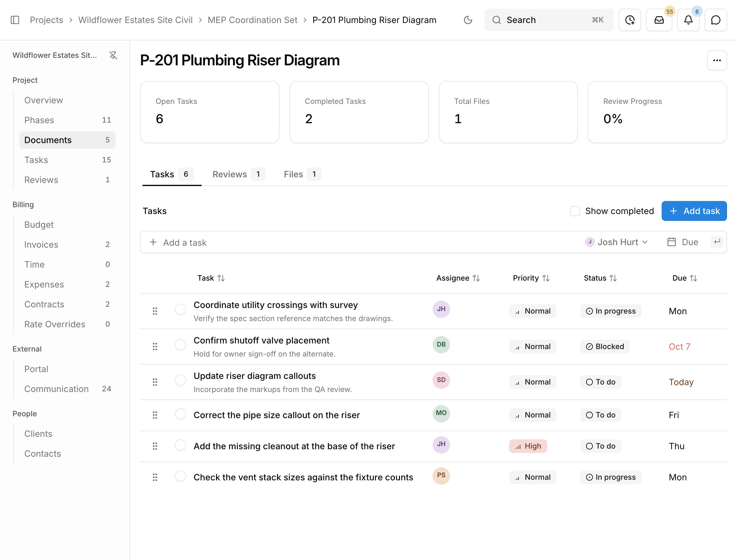Unpin the Wildflower Estates sidebar

(113, 55)
